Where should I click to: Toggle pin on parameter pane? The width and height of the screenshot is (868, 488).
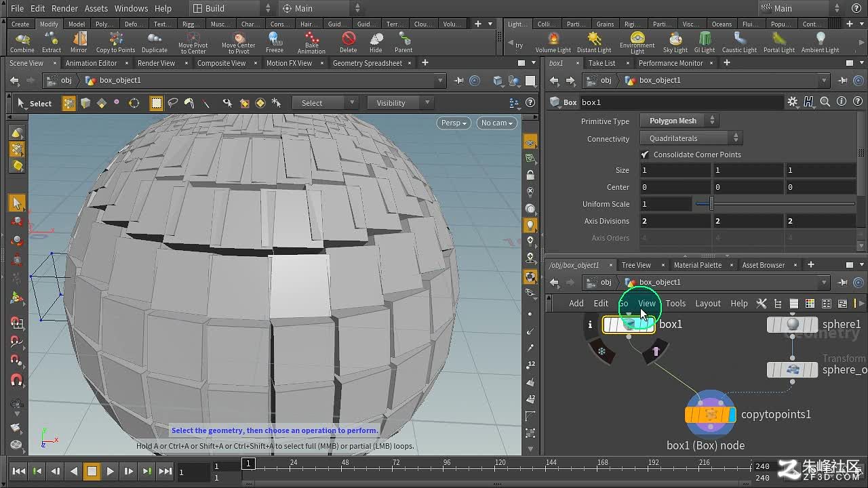[843, 80]
